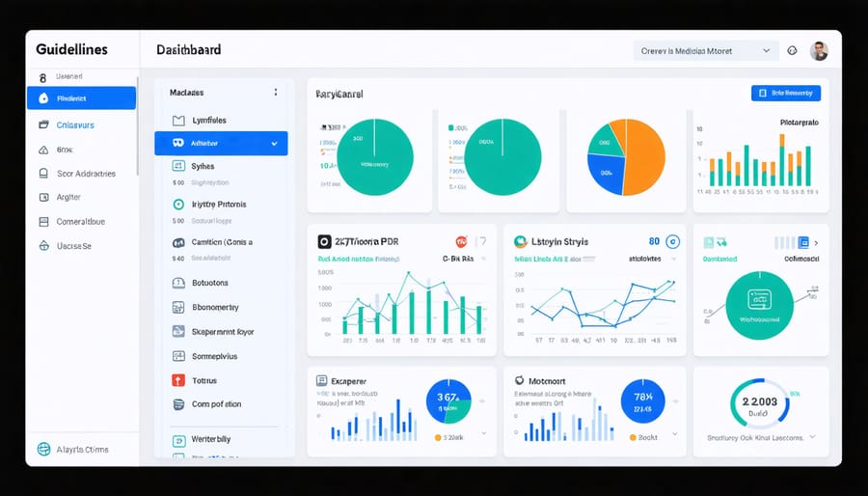Open the C-Bik Rás dropdown
This screenshot has height=496, width=868.
tap(465, 259)
